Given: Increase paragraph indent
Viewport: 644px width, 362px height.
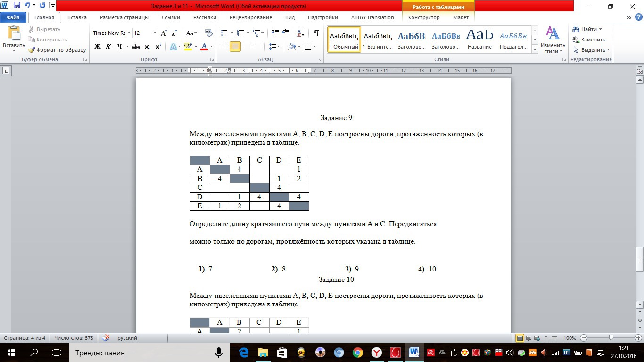Looking at the screenshot, I should (287, 33).
